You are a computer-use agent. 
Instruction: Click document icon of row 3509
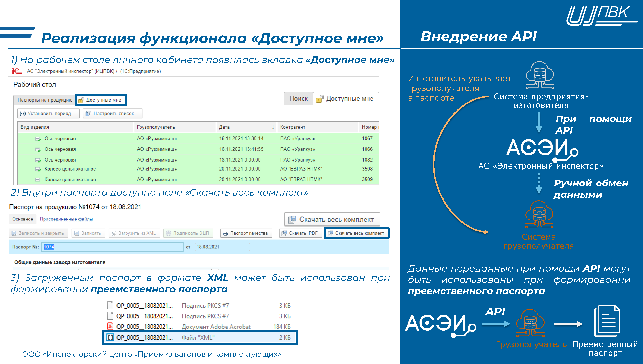pos(37,180)
